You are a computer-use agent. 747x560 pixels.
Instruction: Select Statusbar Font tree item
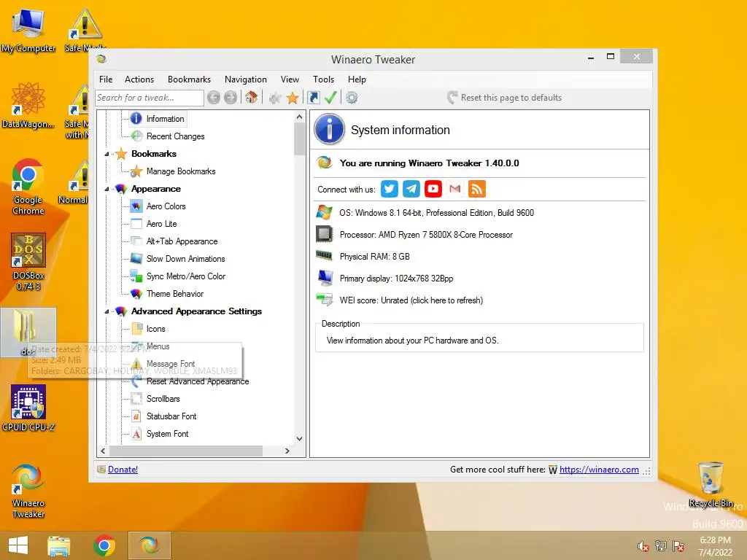point(171,416)
